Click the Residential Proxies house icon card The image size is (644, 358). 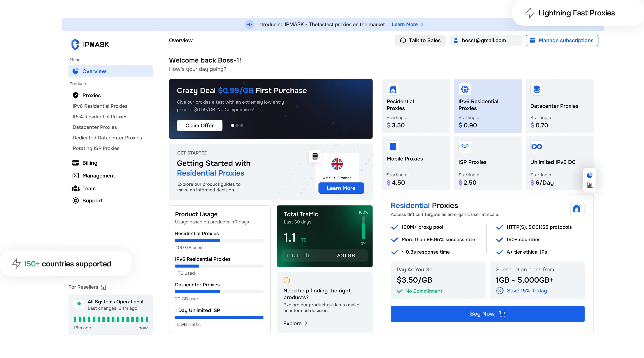click(393, 89)
